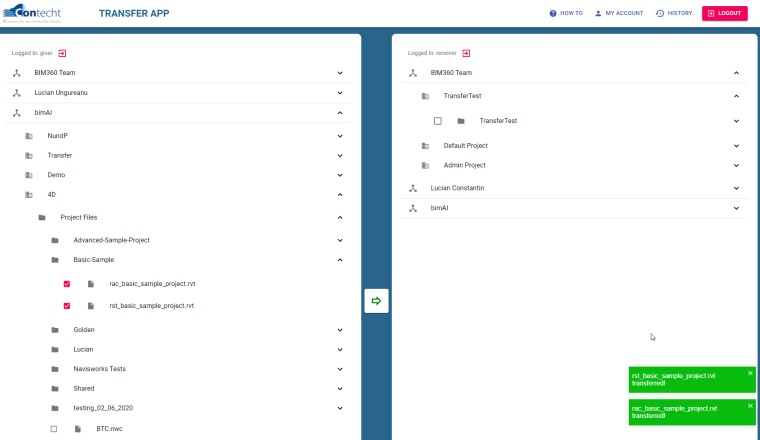This screenshot has width=760, height=440.
Task: Click the Transfer project icon
Action: (29, 156)
